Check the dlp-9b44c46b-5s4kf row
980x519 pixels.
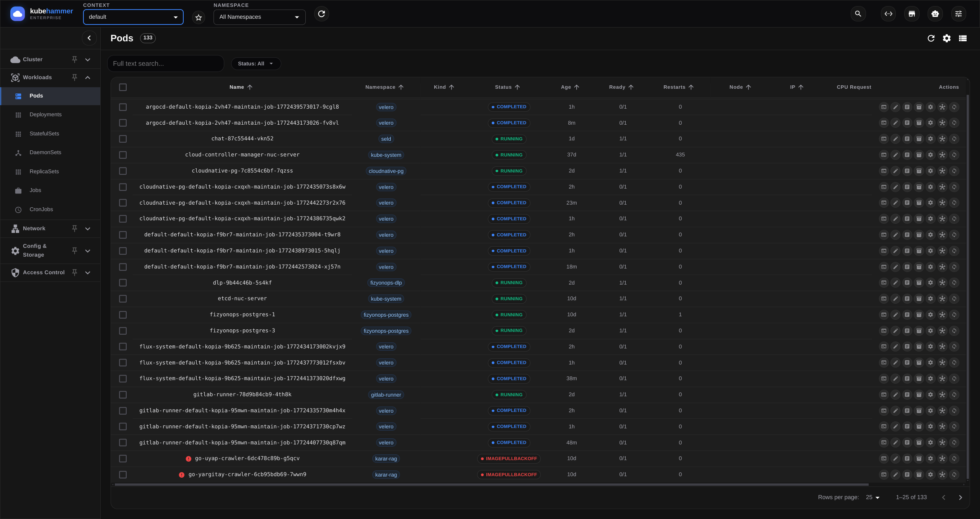123,283
